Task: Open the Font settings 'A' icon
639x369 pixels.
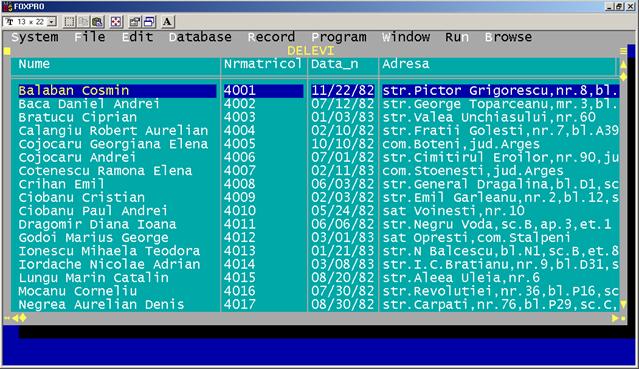Action: [167, 22]
